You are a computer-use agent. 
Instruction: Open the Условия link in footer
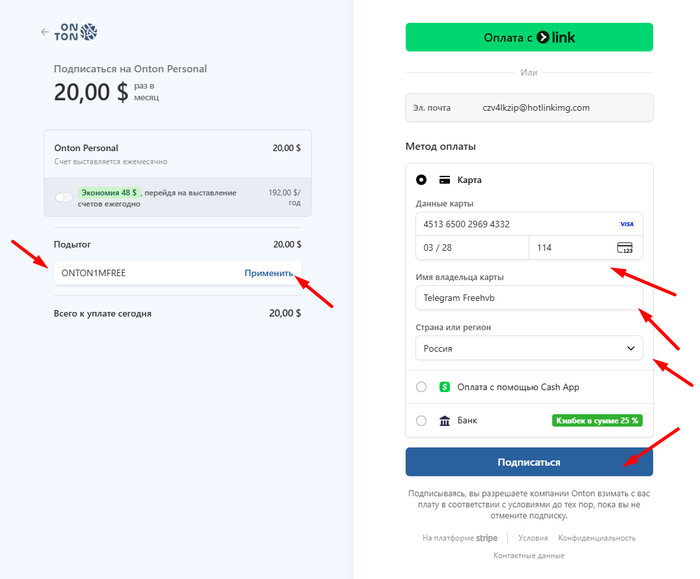point(532,537)
